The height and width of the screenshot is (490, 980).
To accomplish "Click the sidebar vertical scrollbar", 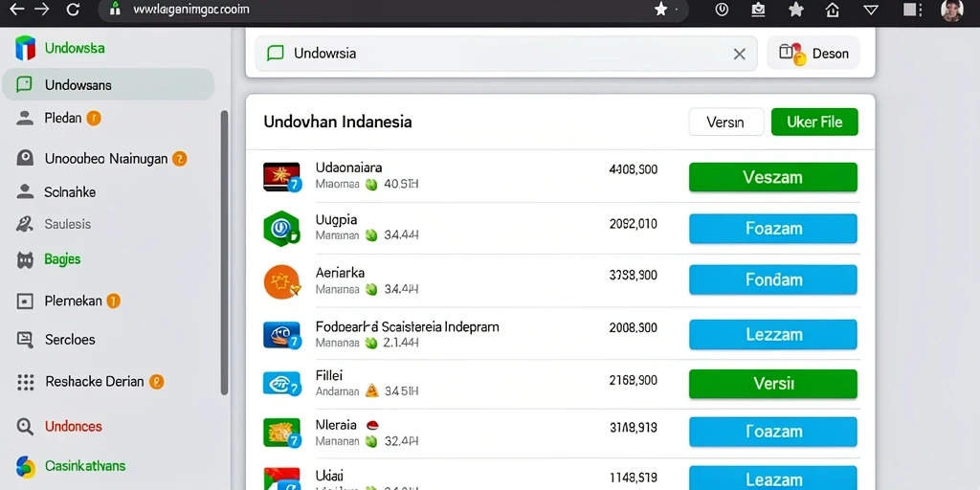I will [224, 253].
